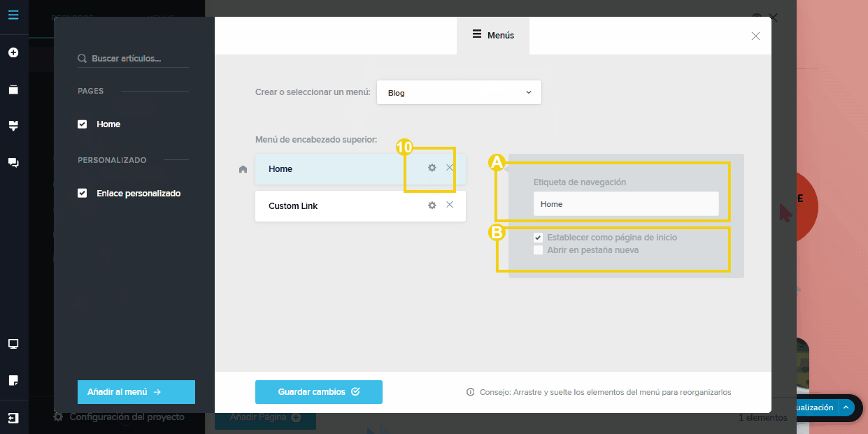
Task: Click the Guardar cambios button
Action: point(318,392)
